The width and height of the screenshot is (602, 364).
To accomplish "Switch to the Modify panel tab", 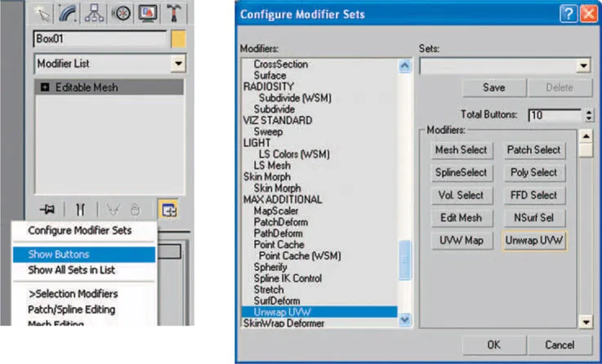I will point(69,11).
